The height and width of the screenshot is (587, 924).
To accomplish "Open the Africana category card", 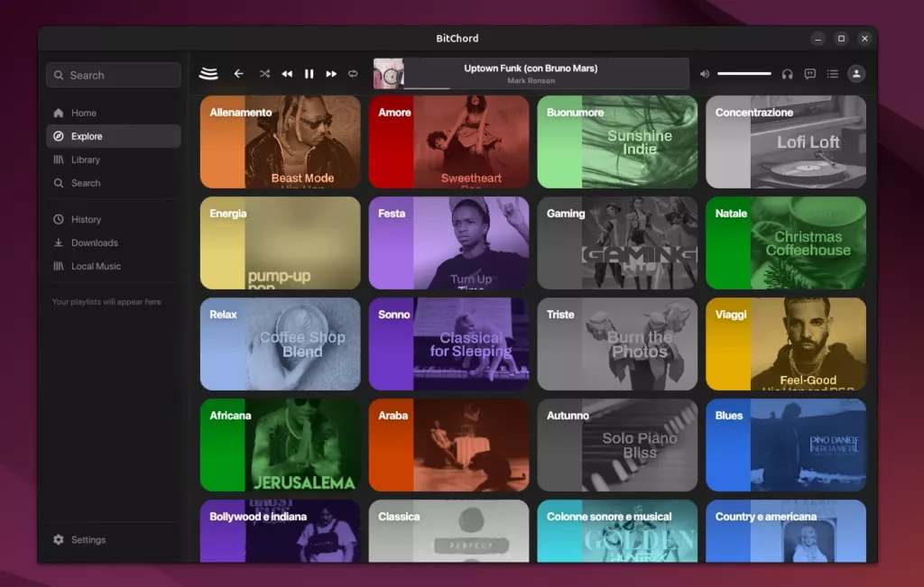I will (281, 445).
